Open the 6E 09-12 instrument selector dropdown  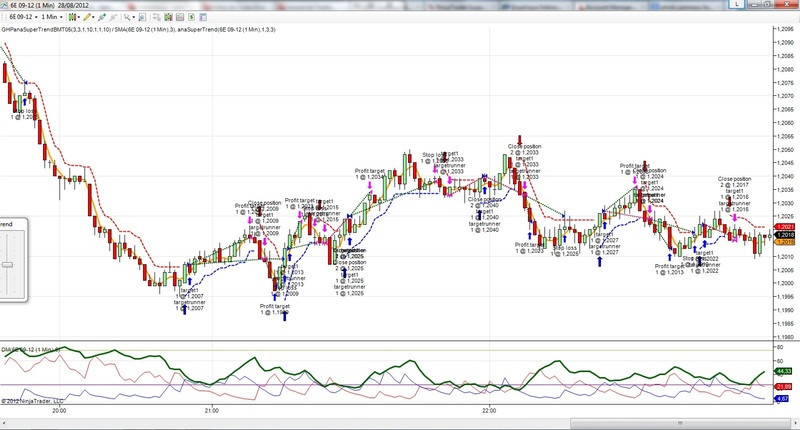(23, 17)
